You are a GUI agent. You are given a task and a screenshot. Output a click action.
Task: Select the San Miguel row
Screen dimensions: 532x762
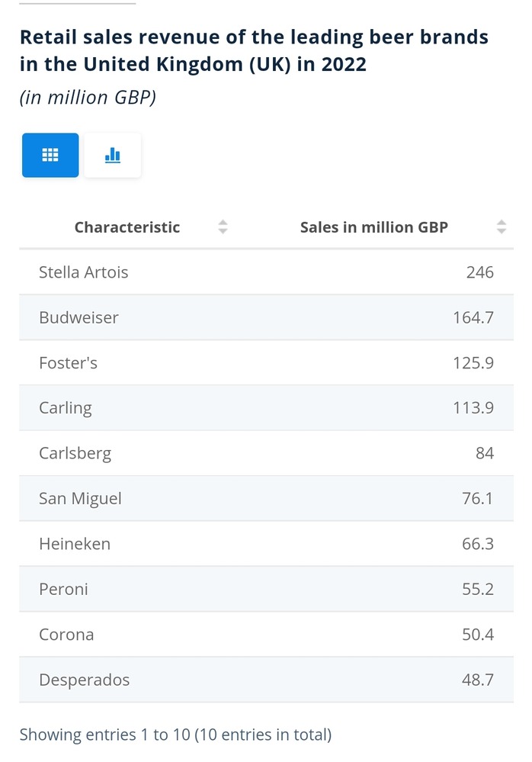coord(80,499)
